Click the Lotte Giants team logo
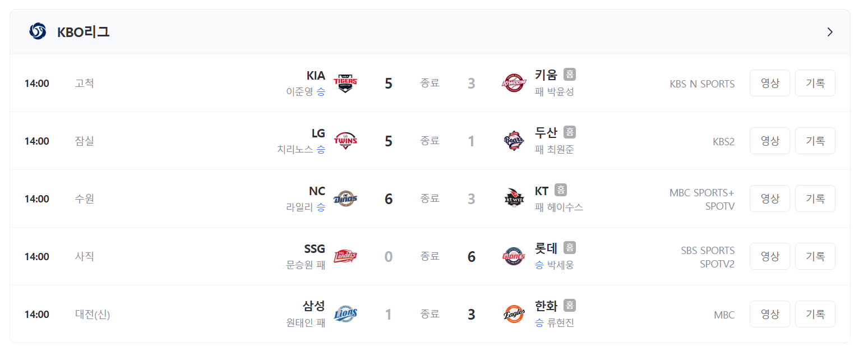 coord(514,257)
